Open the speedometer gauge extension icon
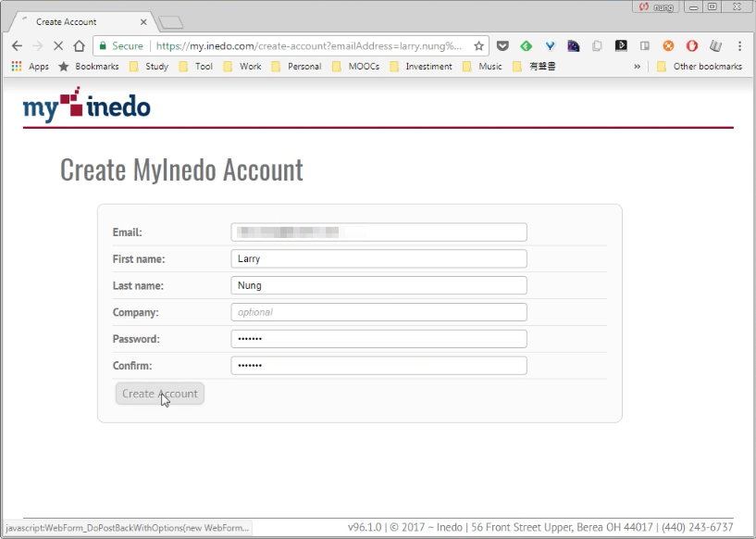 pyautogui.click(x=574, y=45)
